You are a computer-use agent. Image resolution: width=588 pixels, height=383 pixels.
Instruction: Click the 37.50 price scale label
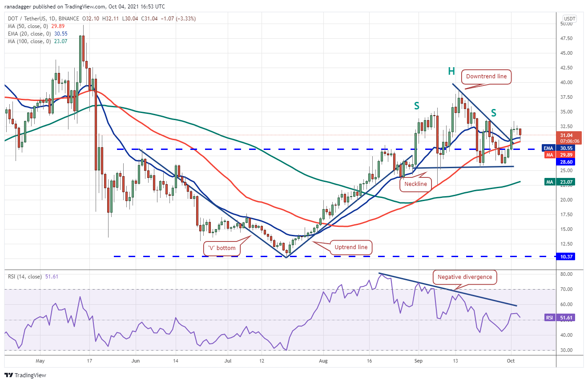click(566, 97)
